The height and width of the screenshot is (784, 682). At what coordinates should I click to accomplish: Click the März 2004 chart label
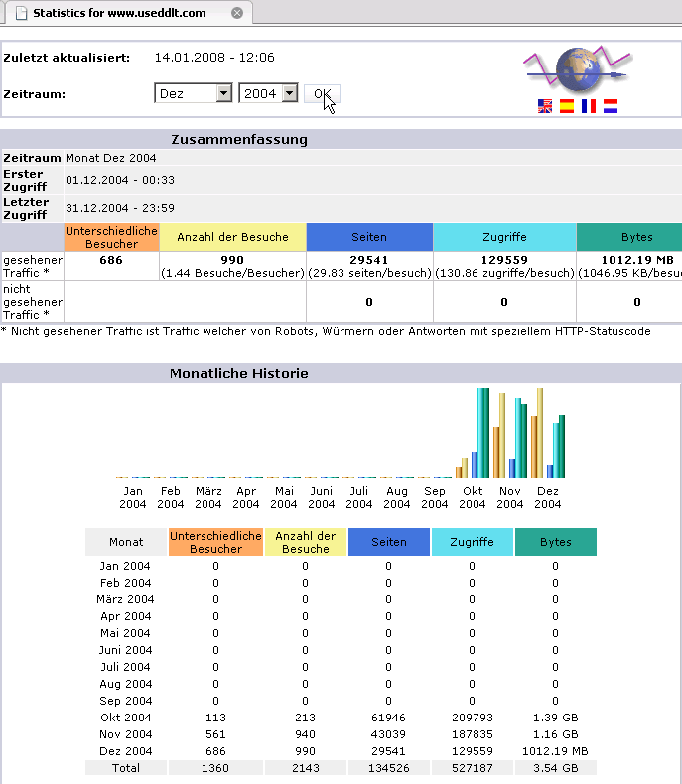[208, 497]
